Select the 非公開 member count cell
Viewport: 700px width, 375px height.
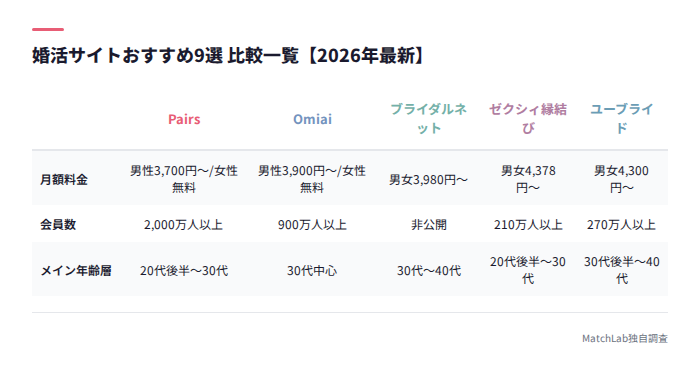[x=429, y=224]
